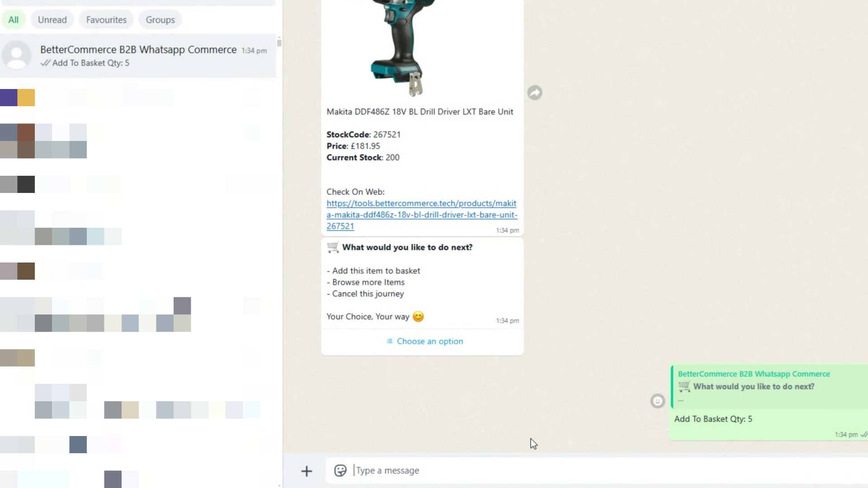
Task: Click the forward arrow icon beside product message
Action: pos(535,93)
